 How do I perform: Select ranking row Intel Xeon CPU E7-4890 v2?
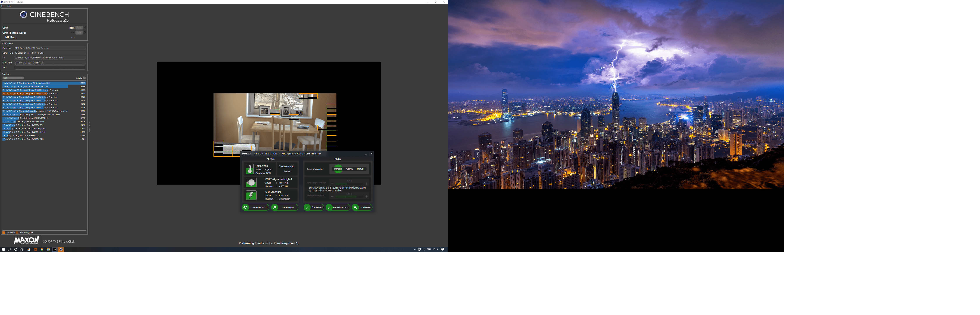44,87
